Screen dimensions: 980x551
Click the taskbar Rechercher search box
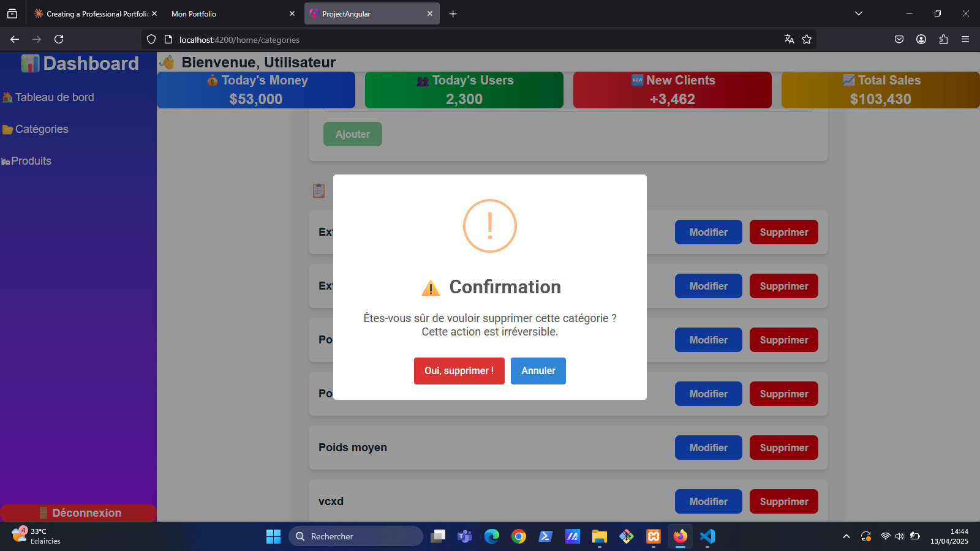pos(356,536)
